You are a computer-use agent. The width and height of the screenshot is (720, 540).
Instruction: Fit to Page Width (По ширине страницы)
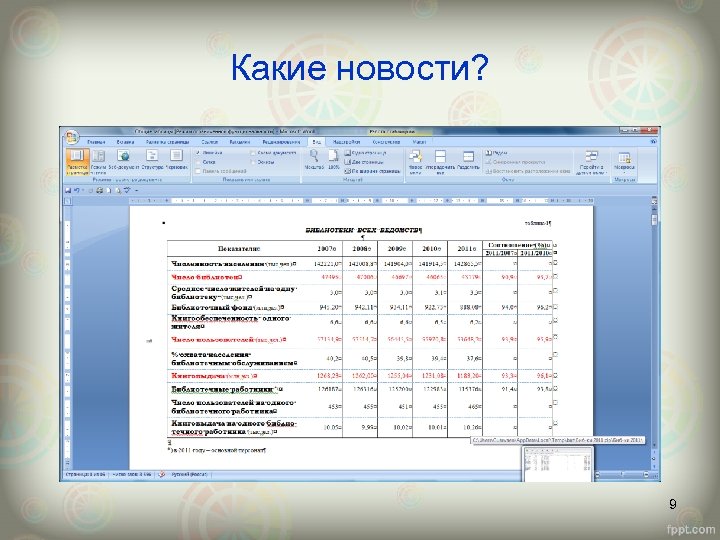(372, 171)
